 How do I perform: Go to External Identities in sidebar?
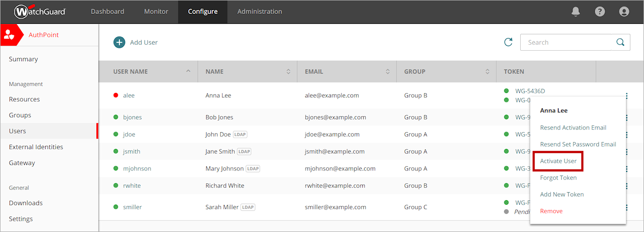[x=36, y=147]
